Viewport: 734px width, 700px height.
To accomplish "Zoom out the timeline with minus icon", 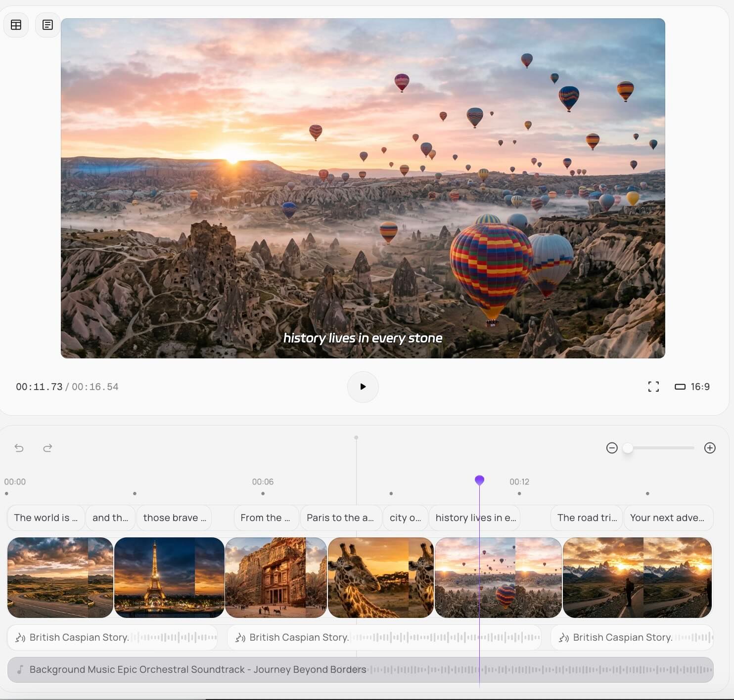I will pos(612,448).
